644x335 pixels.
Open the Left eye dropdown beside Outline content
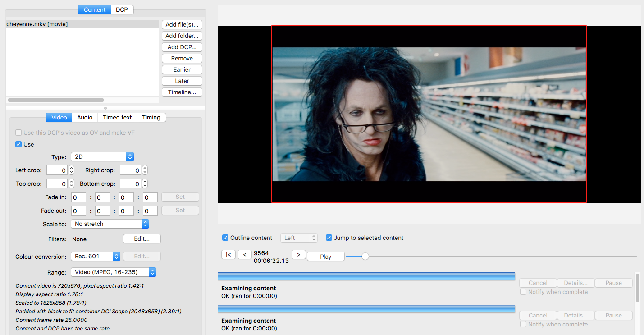tap(299, 238)
